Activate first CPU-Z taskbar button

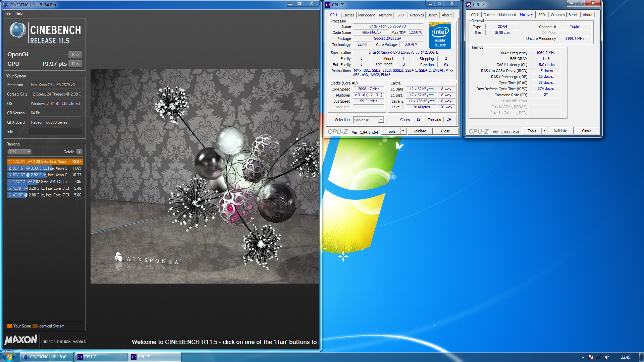point(101,357)
